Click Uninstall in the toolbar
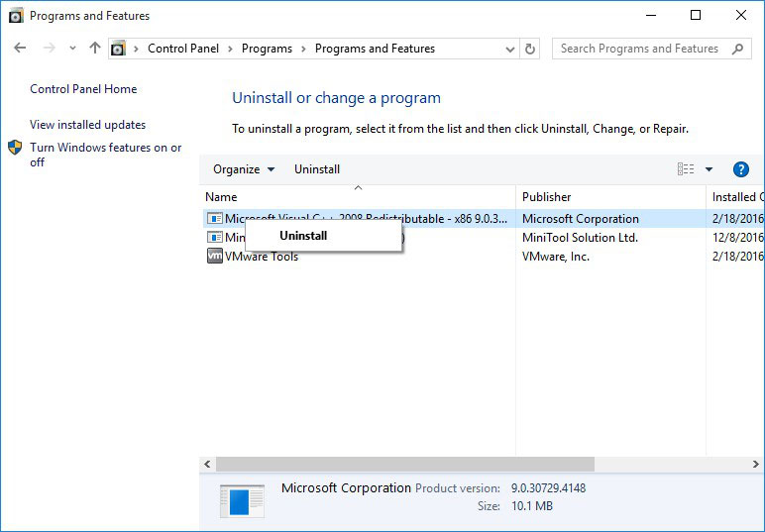Screen dimensions: 765x532 tap(317, 169)
